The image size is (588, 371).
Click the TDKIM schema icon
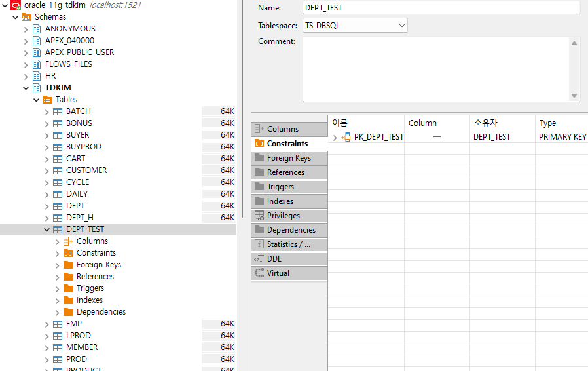click(x=37, y=88)
